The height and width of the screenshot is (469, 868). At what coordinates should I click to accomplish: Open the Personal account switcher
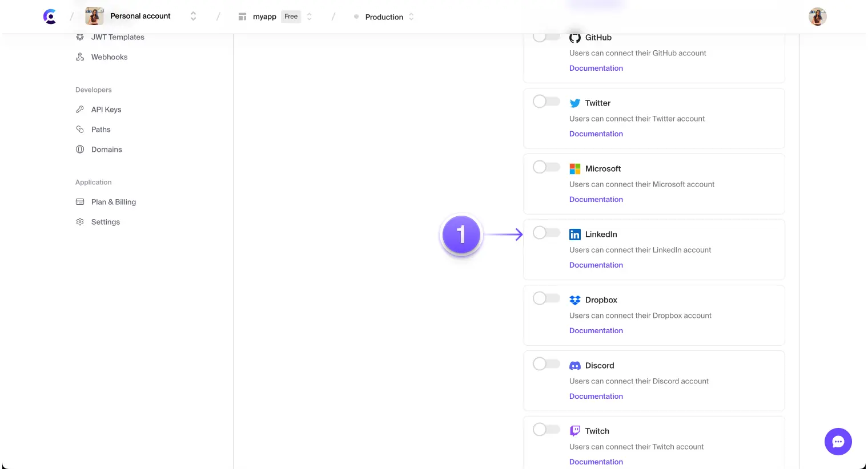(x=193, y=16)
